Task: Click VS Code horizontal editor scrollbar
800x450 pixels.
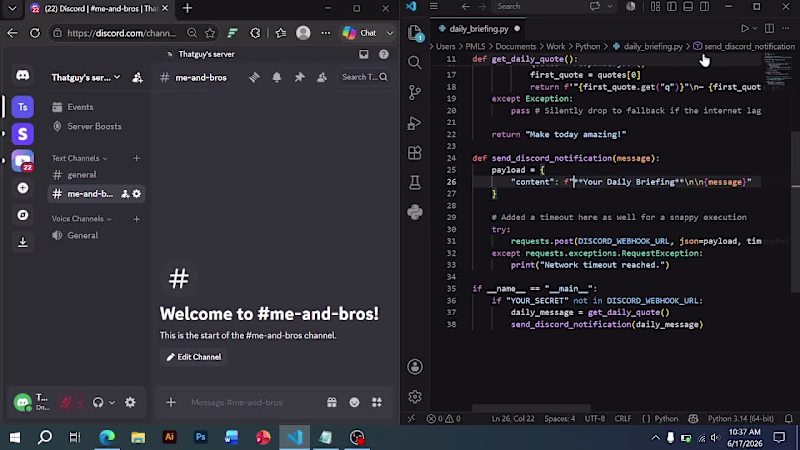Action: click(531, 408)
